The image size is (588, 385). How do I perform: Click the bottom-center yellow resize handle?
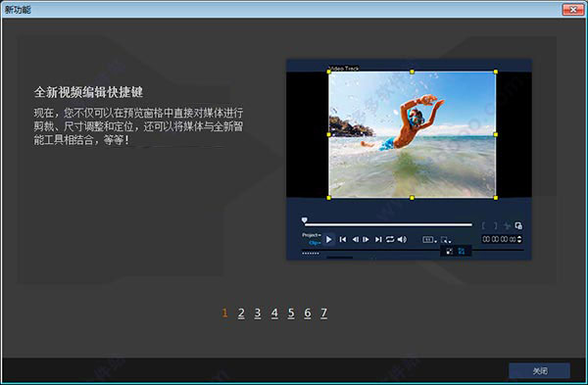tap(412, 198)
